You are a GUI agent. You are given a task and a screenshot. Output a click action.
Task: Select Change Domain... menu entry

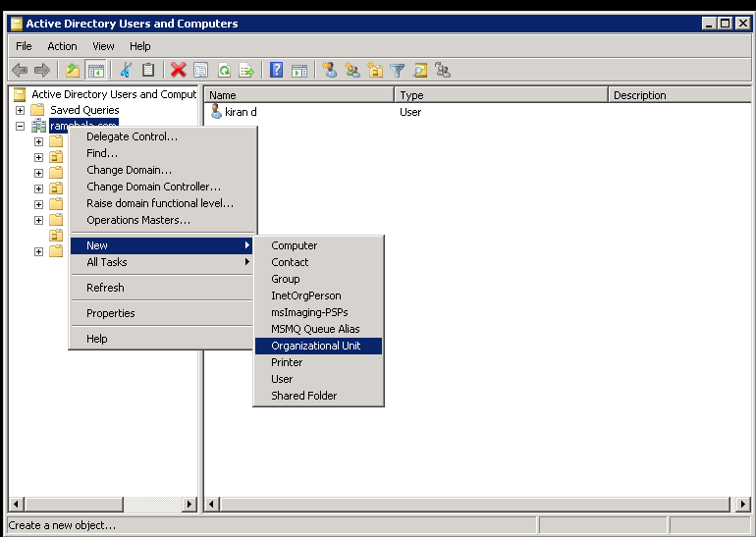pyautogui.click(x=162, y=170)
